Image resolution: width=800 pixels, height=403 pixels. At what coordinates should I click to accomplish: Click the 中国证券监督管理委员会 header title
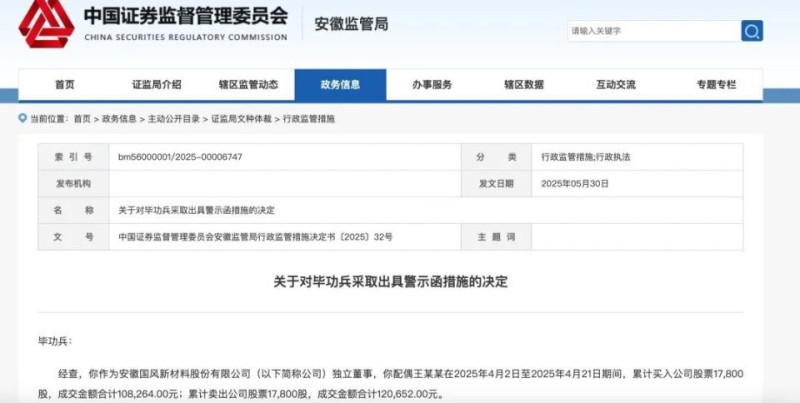[x=186, y=16]
